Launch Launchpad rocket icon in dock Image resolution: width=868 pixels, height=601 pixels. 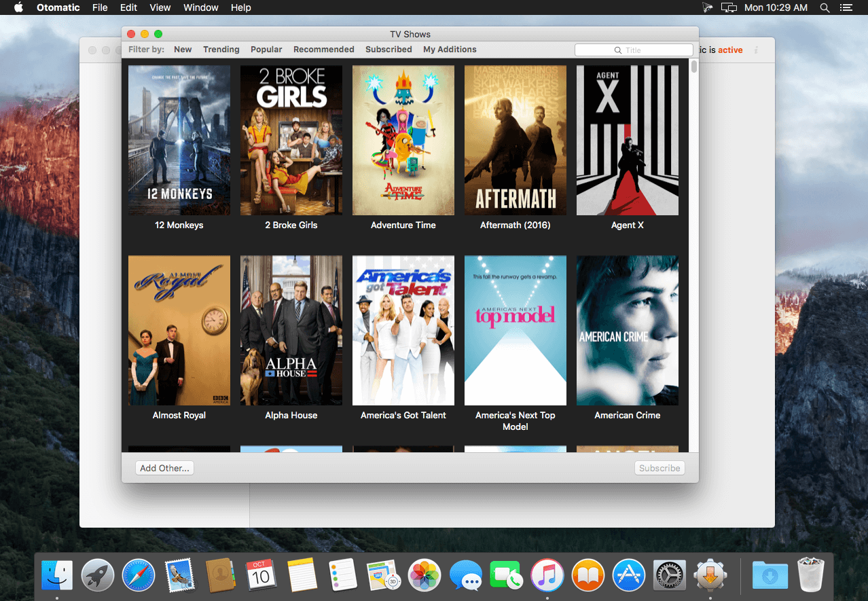[98, 575]
